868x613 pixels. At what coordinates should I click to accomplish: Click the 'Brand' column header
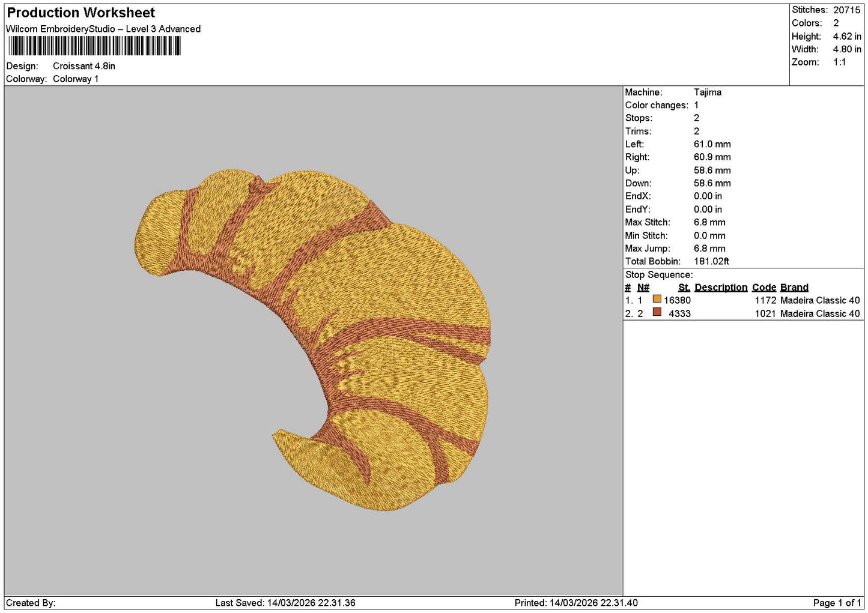[x=794, y=287]
